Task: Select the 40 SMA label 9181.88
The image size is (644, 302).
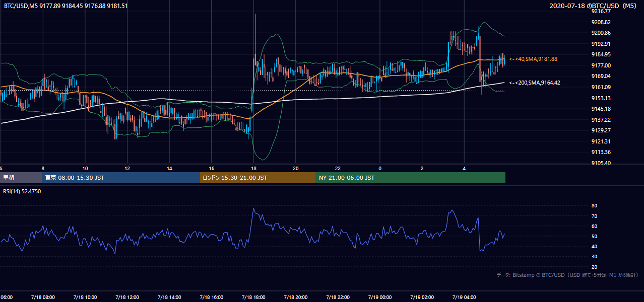Action: 533,59
